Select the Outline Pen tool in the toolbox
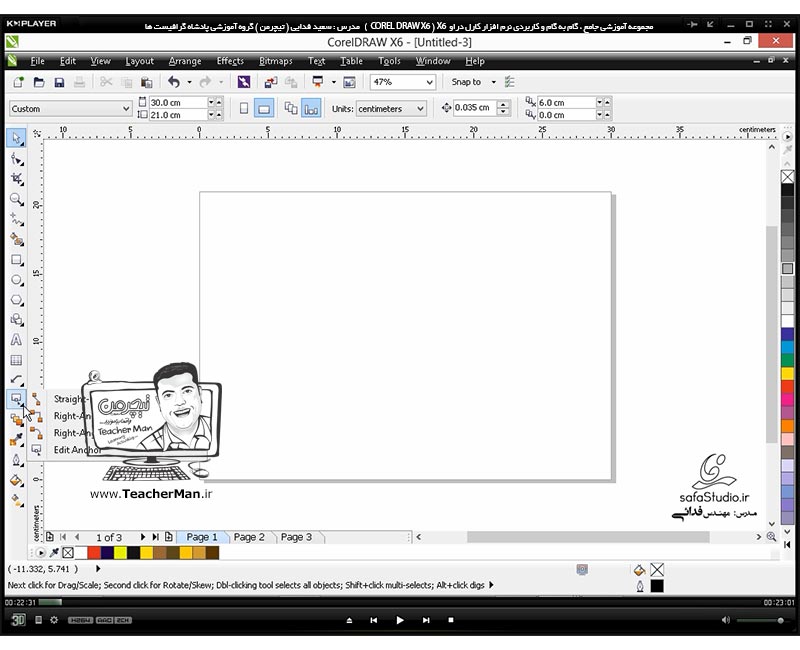 (x=16, y=460)
